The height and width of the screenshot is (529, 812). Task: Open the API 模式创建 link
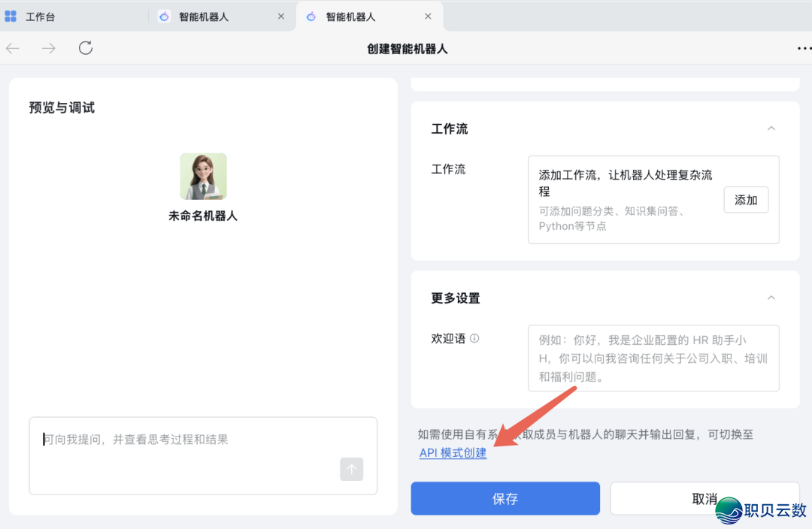453,453
